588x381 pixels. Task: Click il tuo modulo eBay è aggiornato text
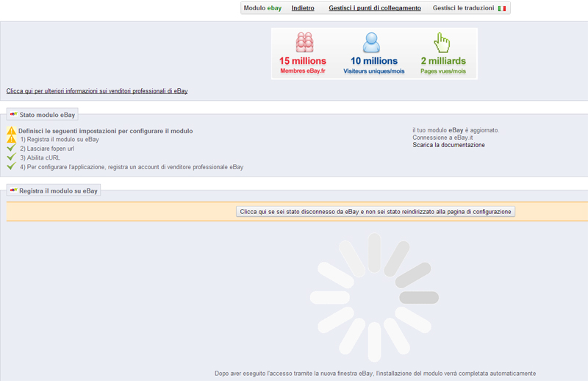tap(456, 130)
